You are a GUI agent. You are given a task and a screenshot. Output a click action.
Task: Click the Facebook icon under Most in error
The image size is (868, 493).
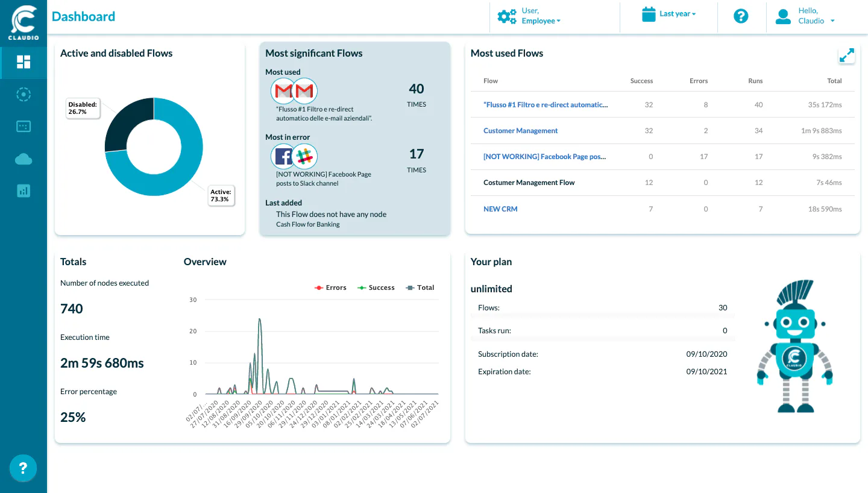coord(283,157)
